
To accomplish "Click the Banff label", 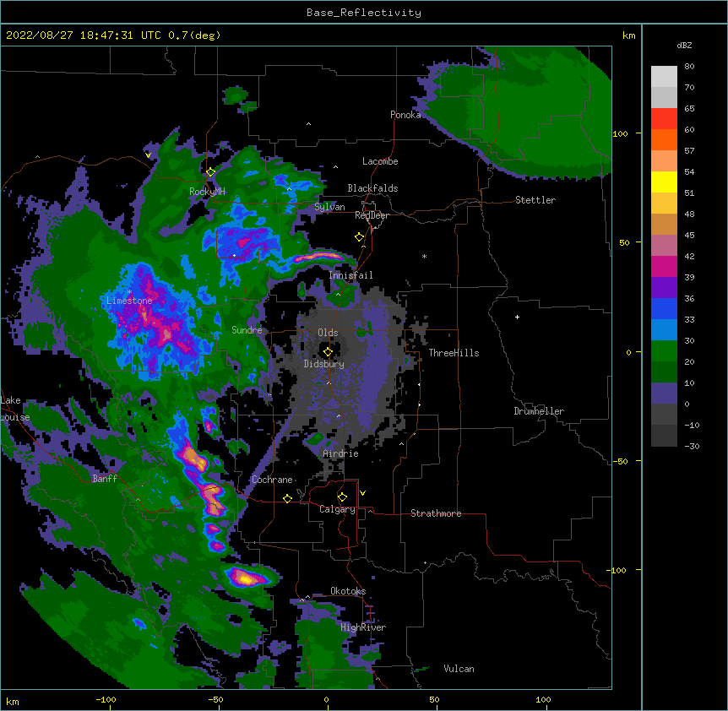I will tap(105, 479).
